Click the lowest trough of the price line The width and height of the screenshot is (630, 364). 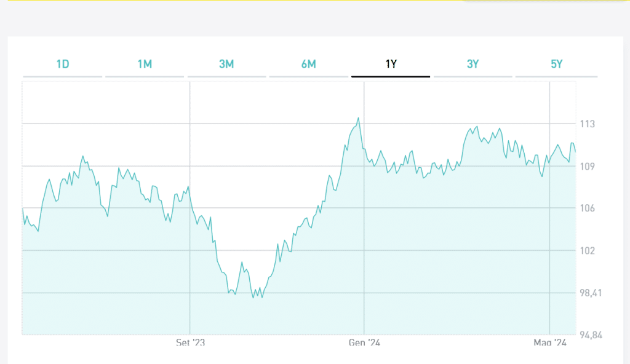253,298
